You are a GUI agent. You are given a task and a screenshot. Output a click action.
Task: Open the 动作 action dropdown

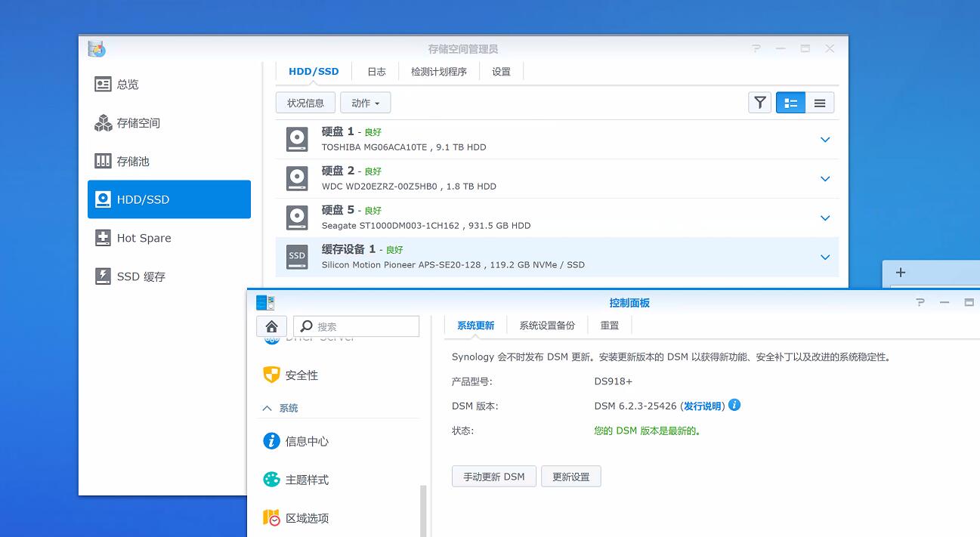365,103
